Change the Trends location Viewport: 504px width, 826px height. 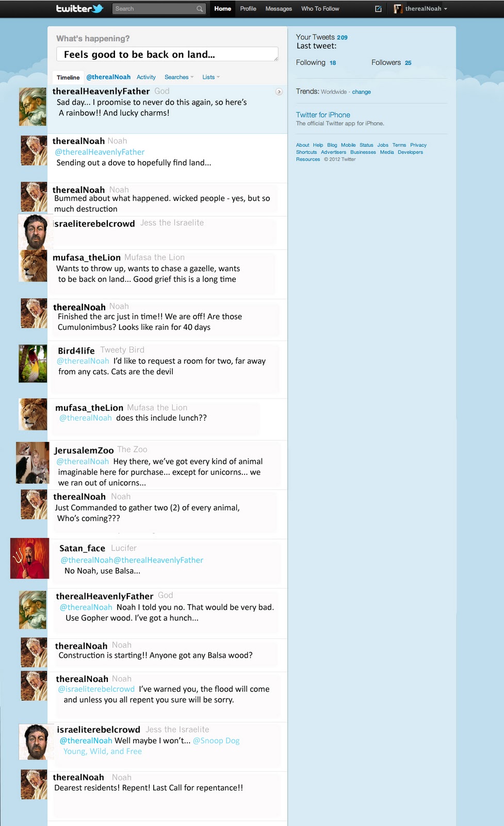pyautogui.click(x=361, y=92)
